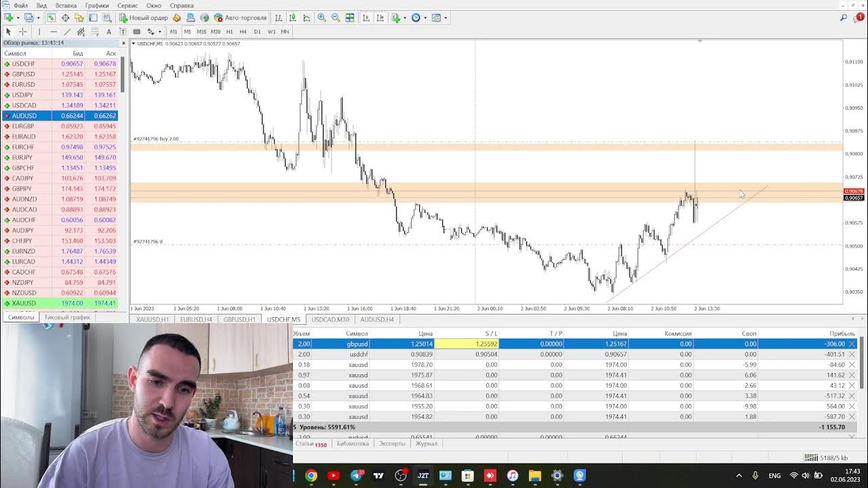Toggle the Data Window icon

65,18
